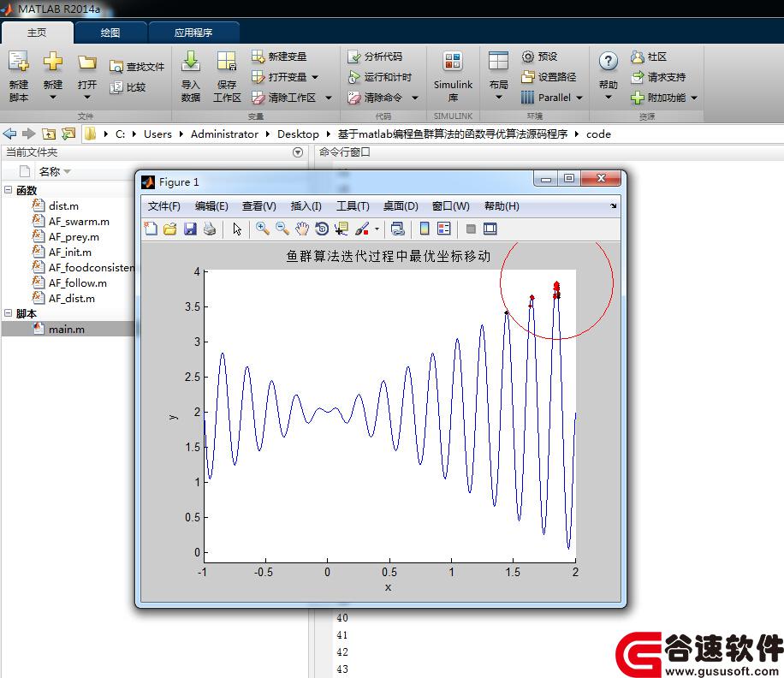The height and width of the screenshot is (678, 784).
Task: Click Print Figure icon
Action: coord(210,229)
